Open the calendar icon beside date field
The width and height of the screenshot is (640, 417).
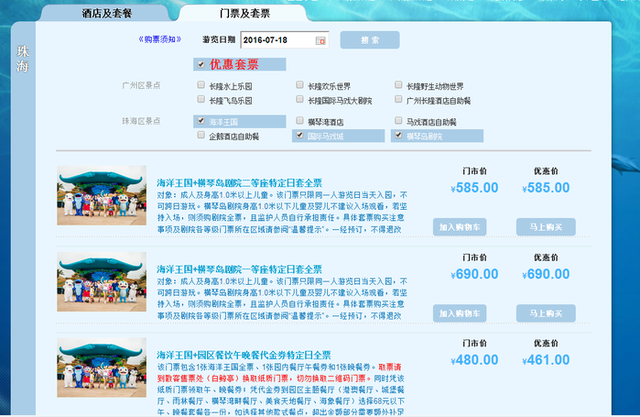(x=321, y=40)
